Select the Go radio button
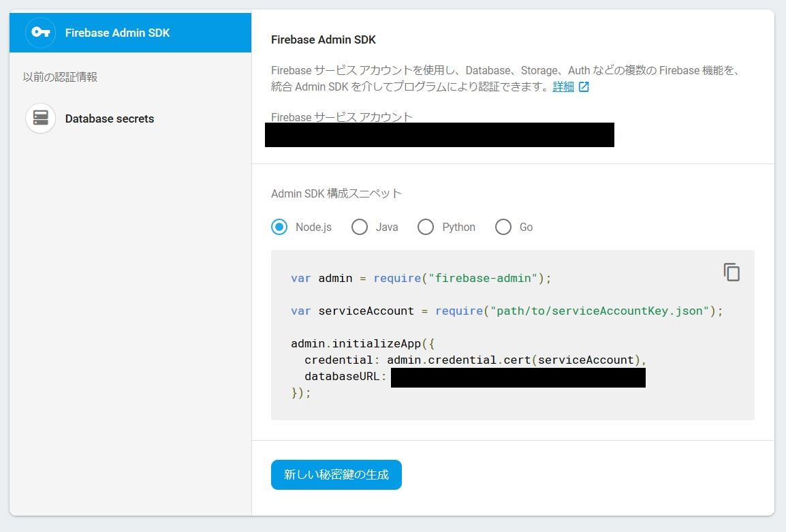 tap(503, 227)
